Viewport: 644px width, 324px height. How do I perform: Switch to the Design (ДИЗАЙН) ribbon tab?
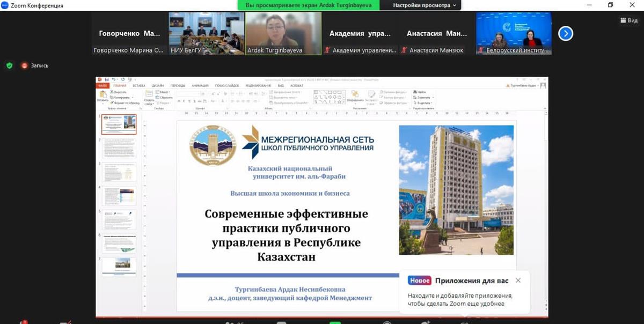(158, 85)
